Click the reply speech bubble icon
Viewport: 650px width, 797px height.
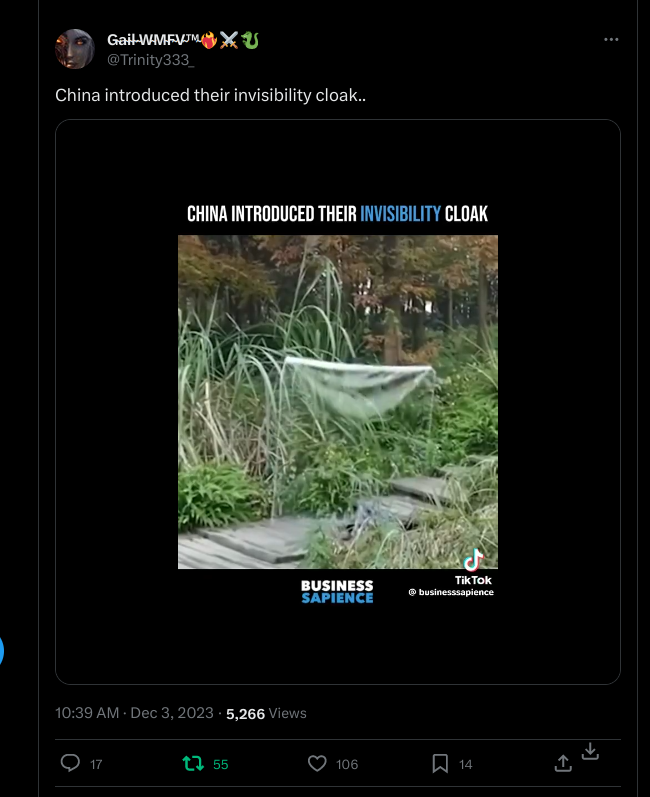click(x=70, y=763)
